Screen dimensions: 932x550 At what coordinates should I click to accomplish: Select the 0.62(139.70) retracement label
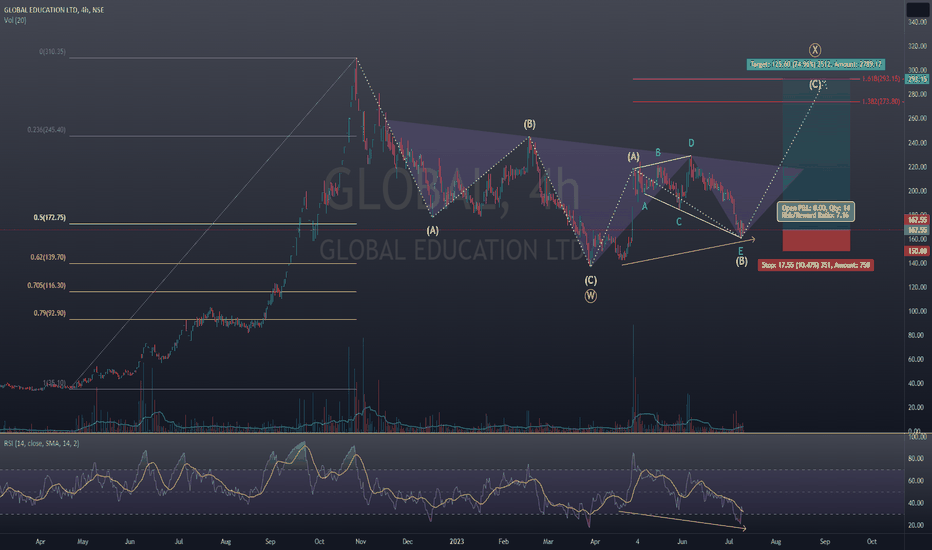(x=48, y=257)
